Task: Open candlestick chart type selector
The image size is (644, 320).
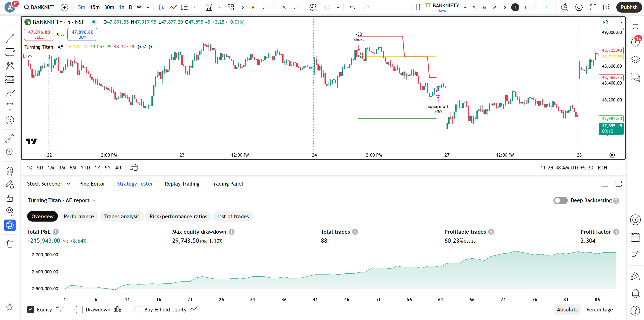Action: coord(162,7)
